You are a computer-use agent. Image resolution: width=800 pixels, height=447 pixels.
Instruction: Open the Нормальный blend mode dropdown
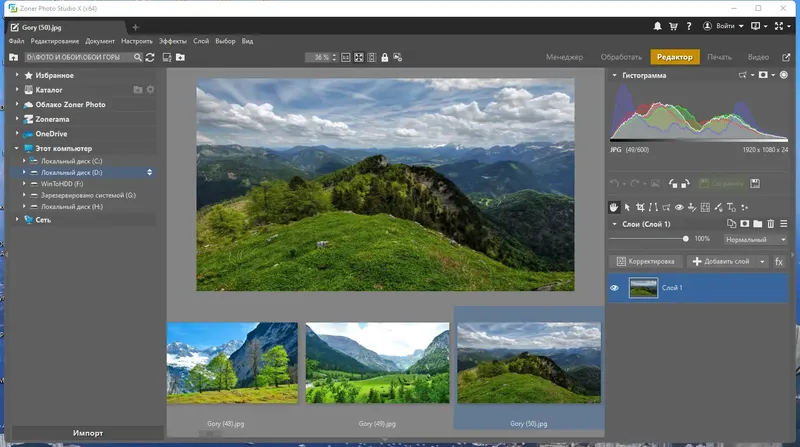point(755,239)
